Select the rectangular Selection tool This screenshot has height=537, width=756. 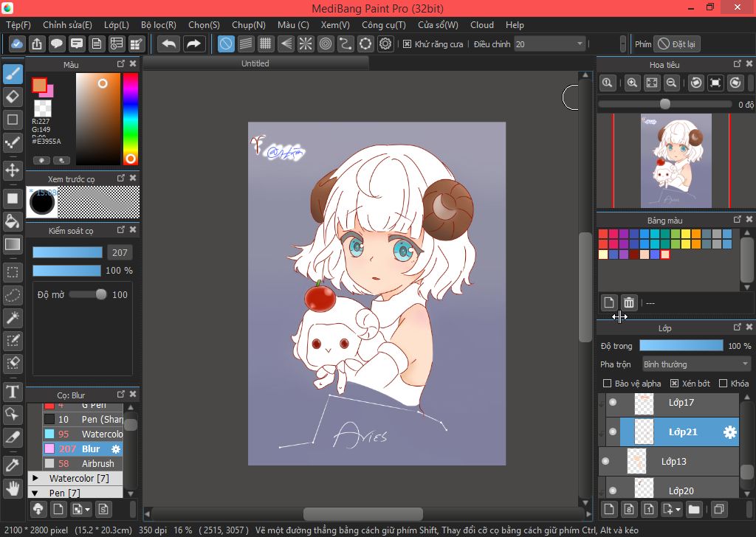point(13,273)
